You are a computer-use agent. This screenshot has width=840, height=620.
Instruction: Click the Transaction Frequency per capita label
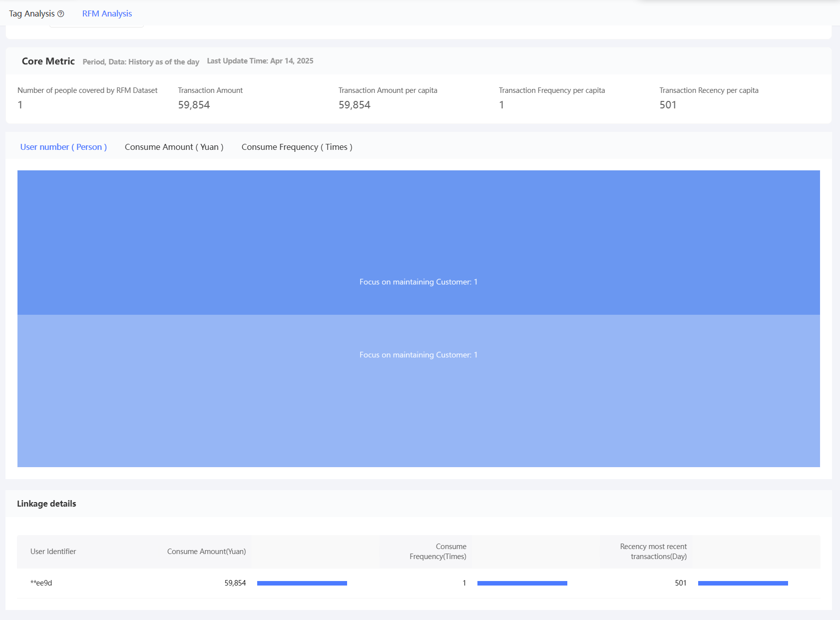coord(552,90)
